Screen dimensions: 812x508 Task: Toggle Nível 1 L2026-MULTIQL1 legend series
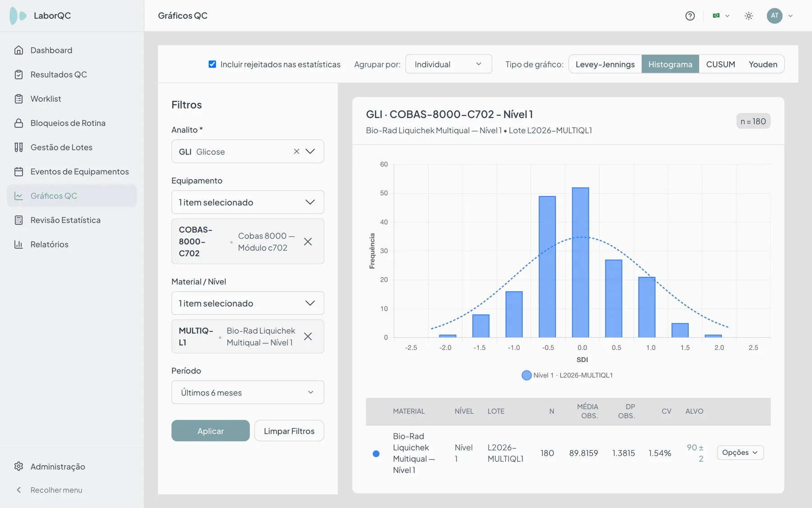point(567,375)
